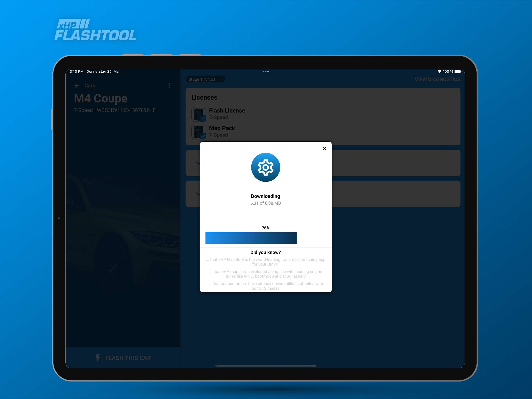Copy the VIN with the copy icon
532x399 pixels.
pyautogui.click(x=155, y=110)
